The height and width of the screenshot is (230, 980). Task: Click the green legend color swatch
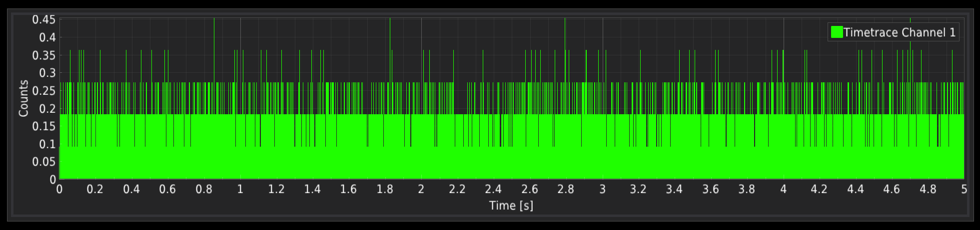(837, 32)
